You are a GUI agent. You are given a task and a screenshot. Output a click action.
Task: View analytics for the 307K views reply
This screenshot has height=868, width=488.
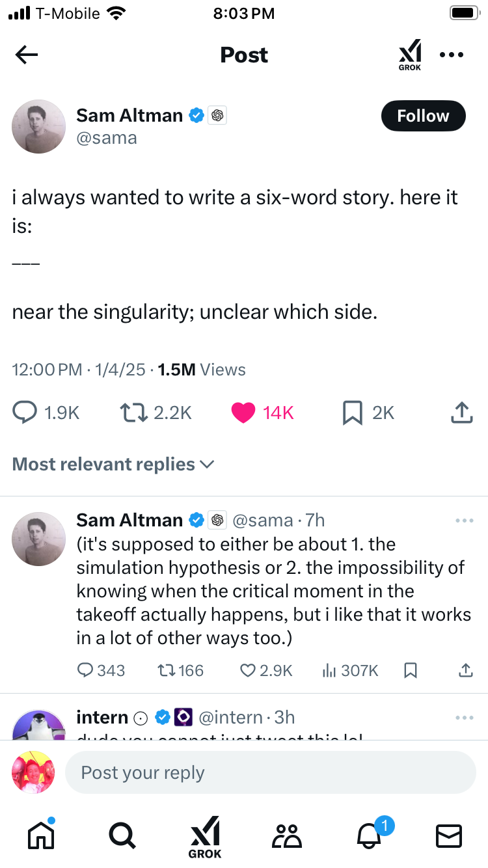point(329,670)
